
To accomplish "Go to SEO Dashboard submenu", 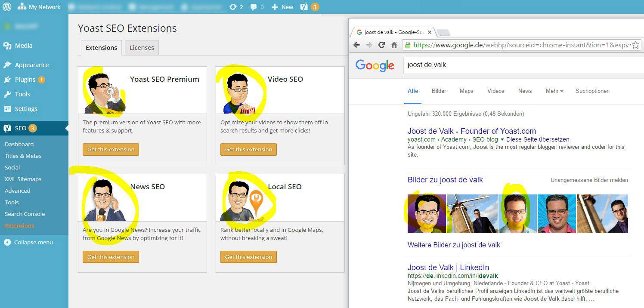I will coord(19,144).
